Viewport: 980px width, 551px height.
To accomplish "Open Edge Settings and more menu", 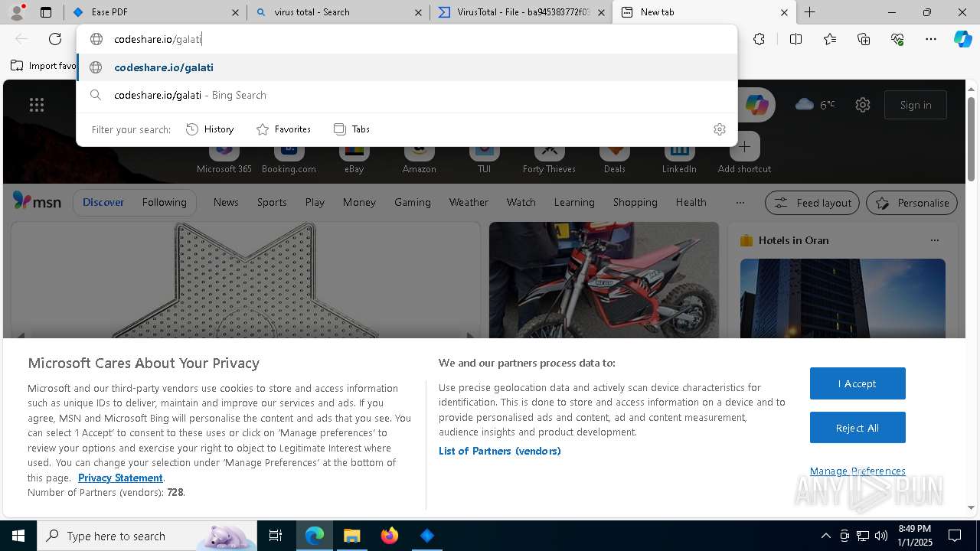I will (931, 39).
